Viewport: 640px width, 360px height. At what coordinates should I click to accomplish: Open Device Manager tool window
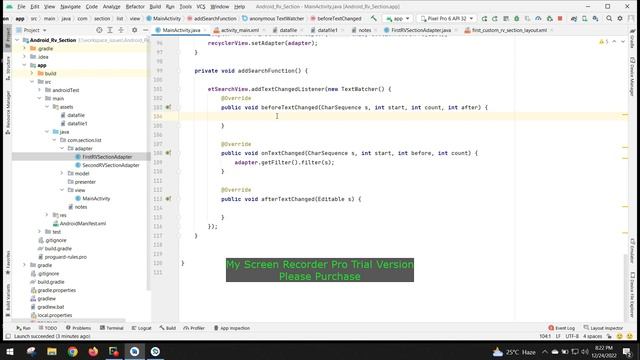[x=632, y=78]
